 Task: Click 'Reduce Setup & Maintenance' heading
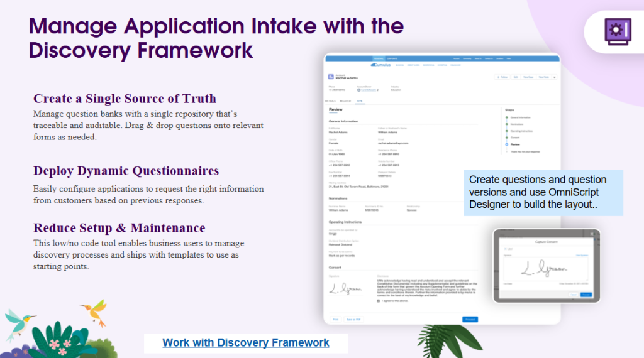119,227
